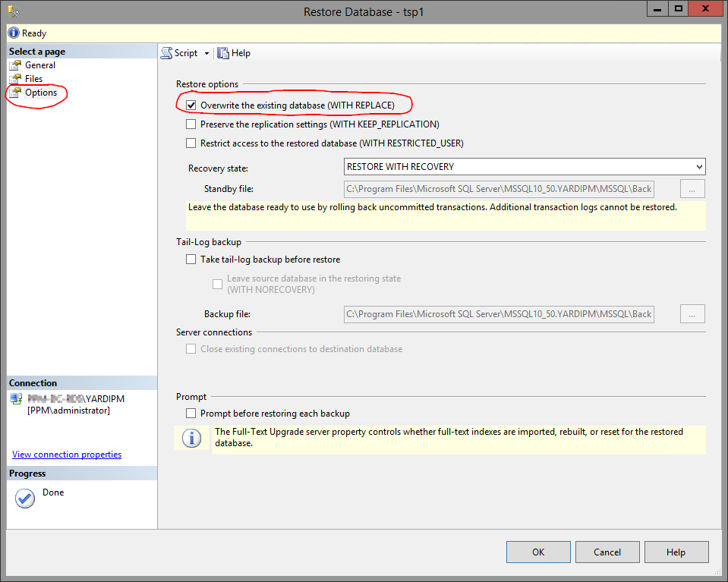Expand the Script dropdown arrow
Viewport: 728px width, 582px height.
[206, 53]
